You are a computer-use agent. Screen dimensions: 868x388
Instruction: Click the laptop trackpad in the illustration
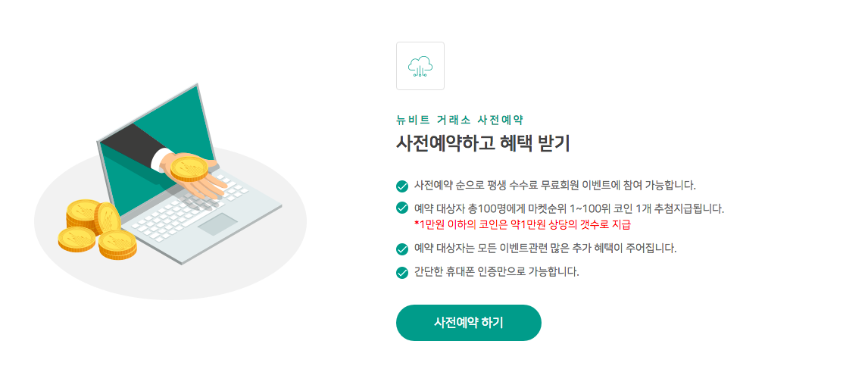click(x=218, y=224)
